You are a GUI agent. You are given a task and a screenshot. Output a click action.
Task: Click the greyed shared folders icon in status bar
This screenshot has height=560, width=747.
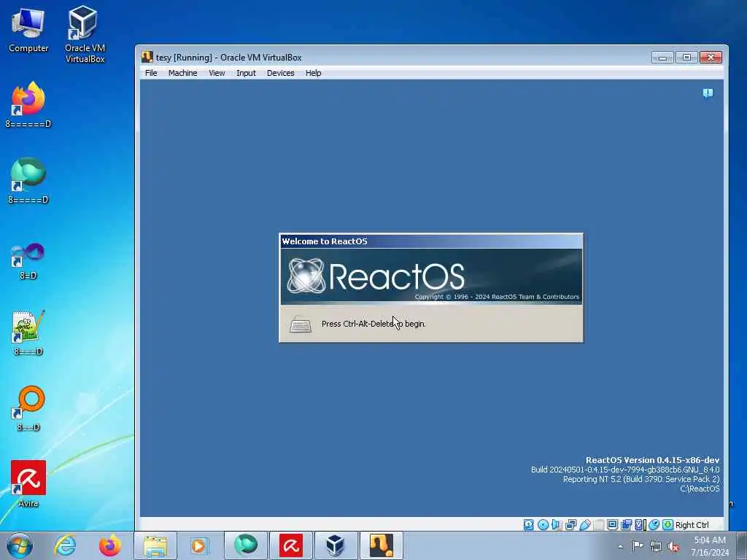point(598,525)
